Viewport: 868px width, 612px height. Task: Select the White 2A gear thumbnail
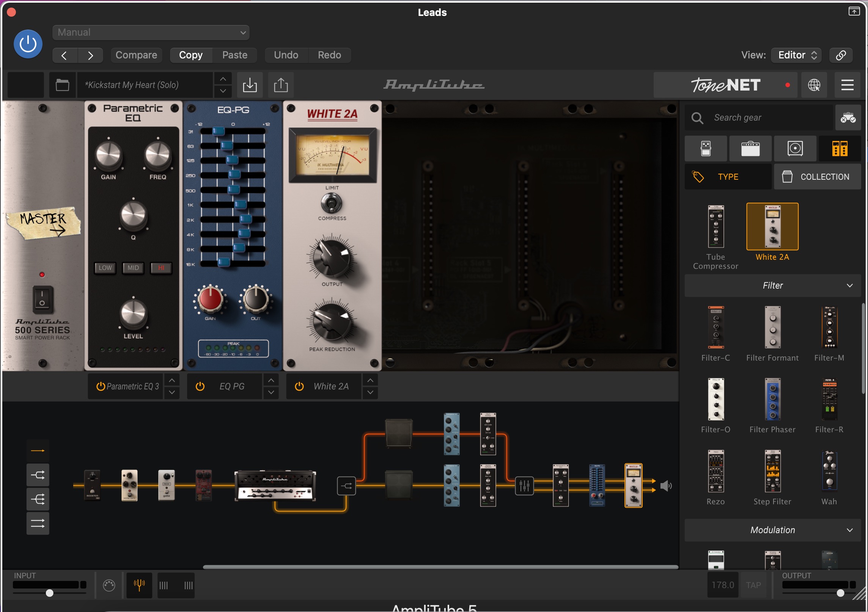click(x=772, y=227)
